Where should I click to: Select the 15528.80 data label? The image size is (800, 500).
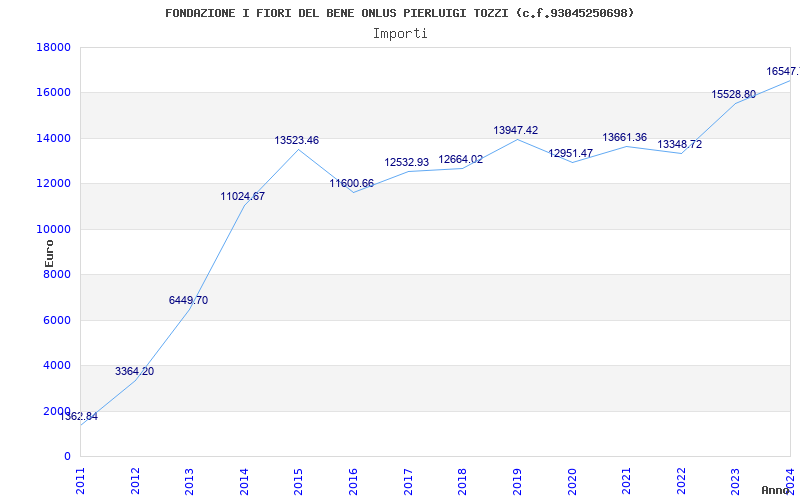734,94
